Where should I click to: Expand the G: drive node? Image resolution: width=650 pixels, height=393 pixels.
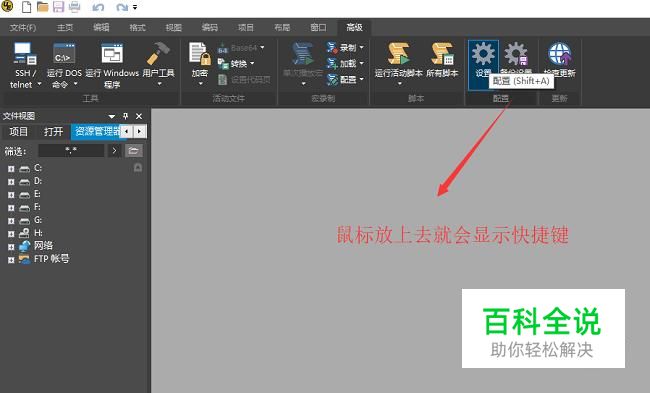pos(11,221)
